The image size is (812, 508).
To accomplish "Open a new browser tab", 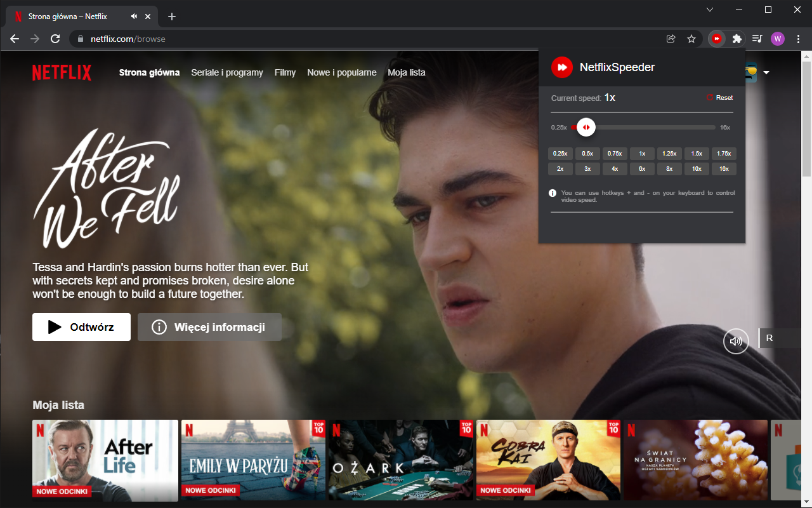I will (x=172, y=17).
